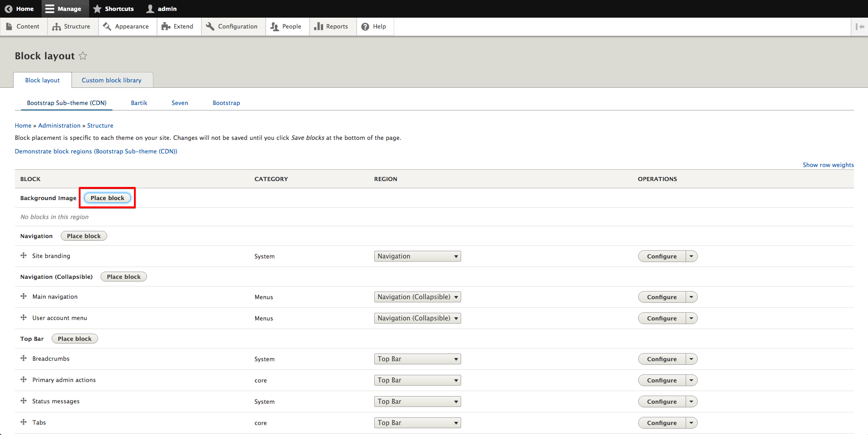Click the move handle beside Status messages
Viewport: 868px width, 435px height.
click(24, 401)
